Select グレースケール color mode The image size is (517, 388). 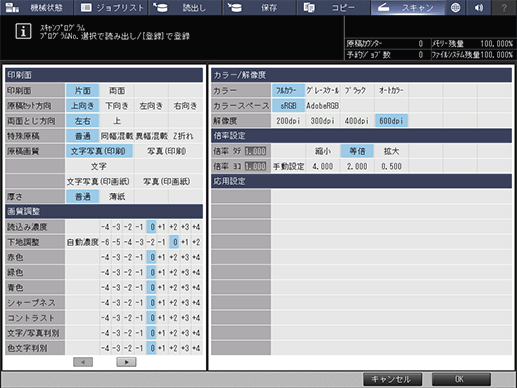(323, 90)
